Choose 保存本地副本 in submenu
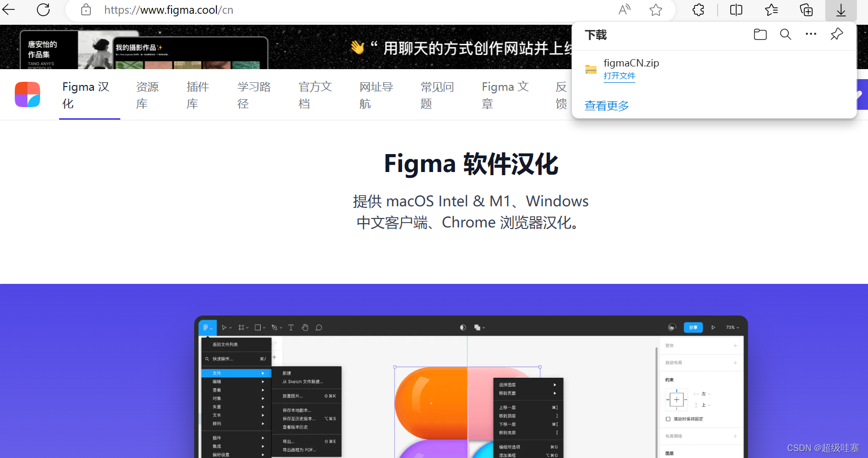Image resolution: width=868 pixels, height=458 pixels. tap(307, 410)
